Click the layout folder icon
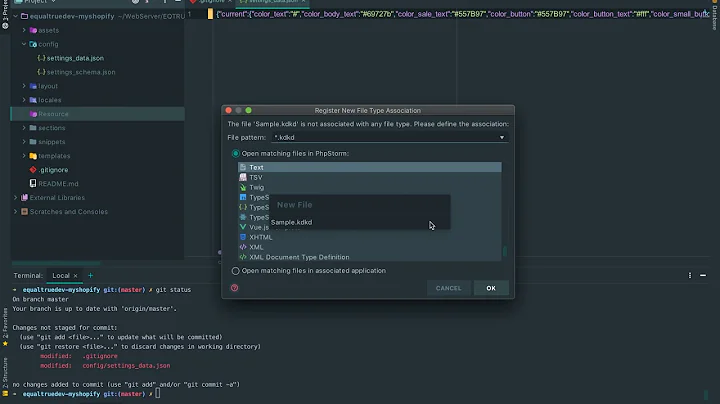The width and height of the screenshot is (720, 404). tap(33, 86)
